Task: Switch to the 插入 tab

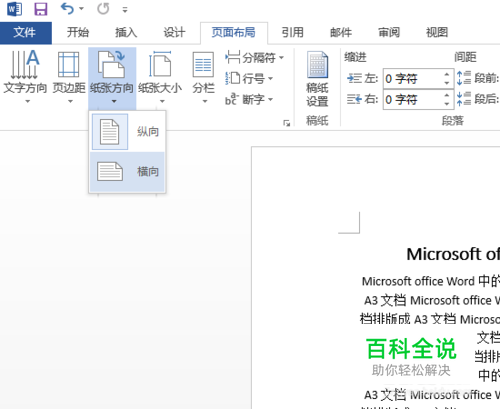Action: 126,32
